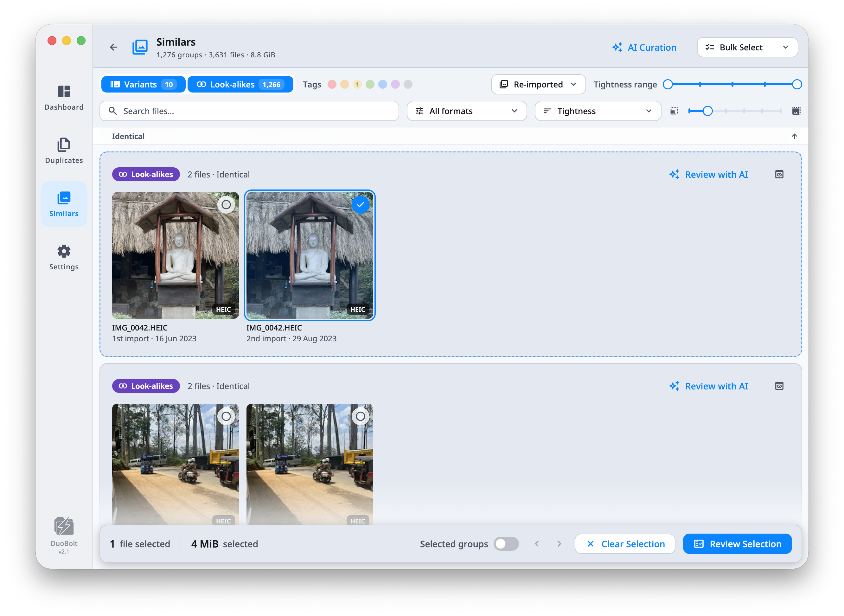Click the first group's Look-alikes badge
Screen dimensions: 844x616
coord(146,174)
